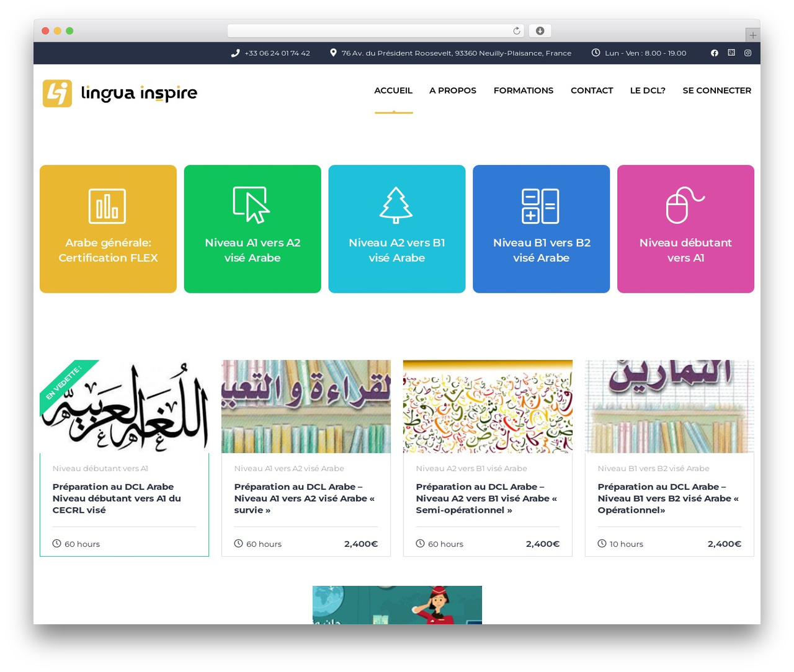Click the phone number +33 06 24 01 74 42
This screenshot has height=672, width=794.
point(277,53)
